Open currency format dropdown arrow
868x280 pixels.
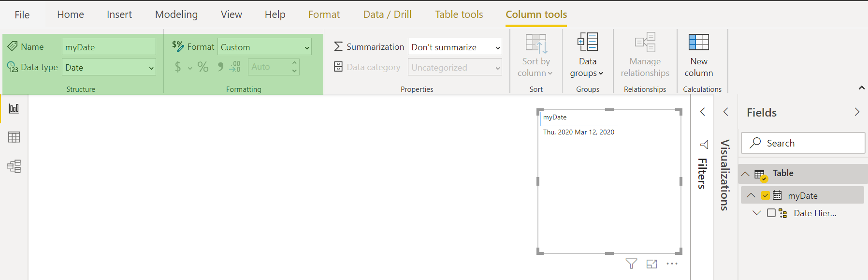190,68
